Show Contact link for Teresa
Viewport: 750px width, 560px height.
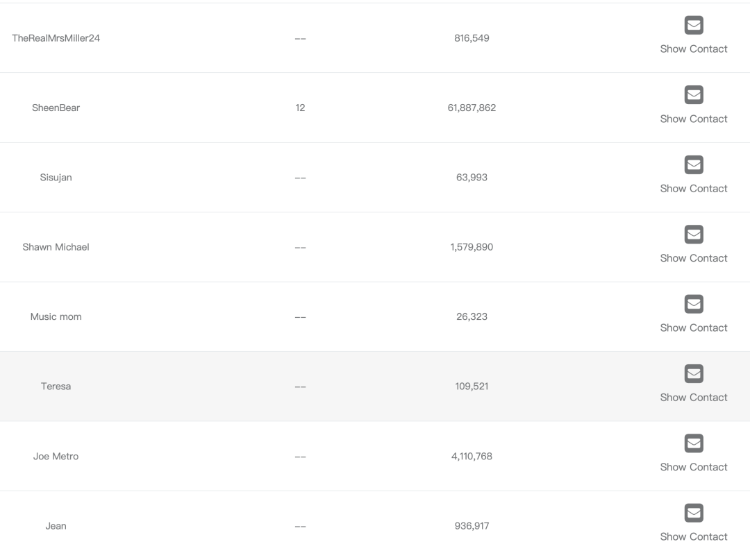coord(694,397)
